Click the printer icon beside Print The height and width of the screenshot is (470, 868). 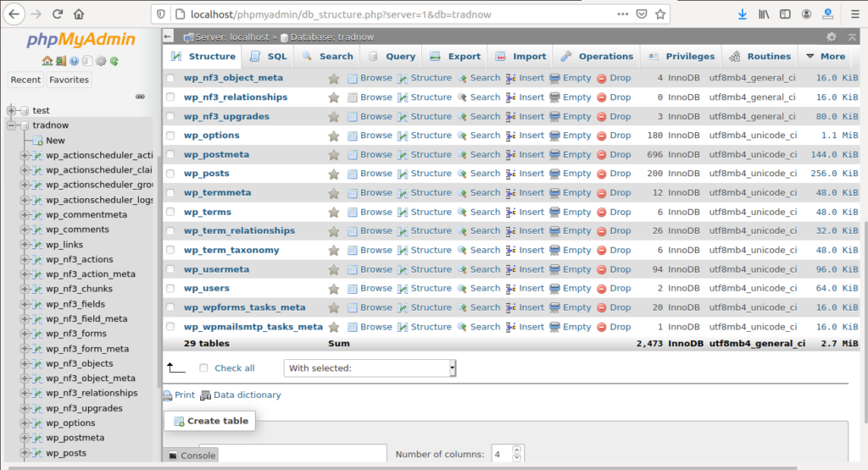168,395
